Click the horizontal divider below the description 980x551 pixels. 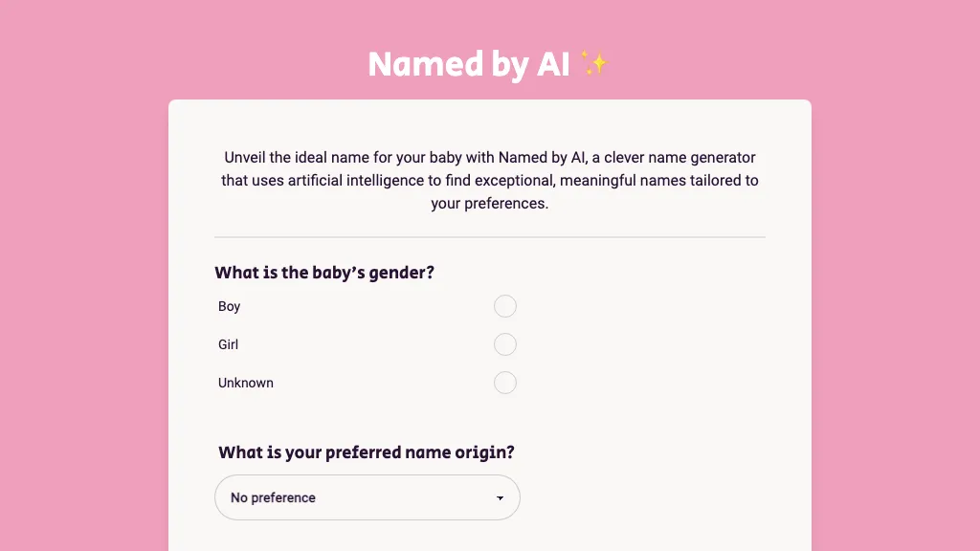click(x=490, y=236)
